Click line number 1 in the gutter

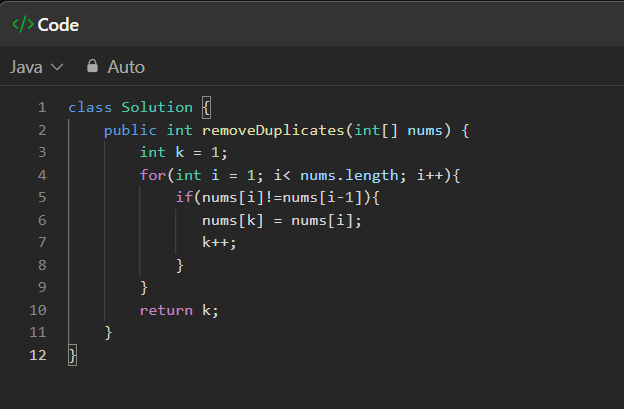point(42,107)
